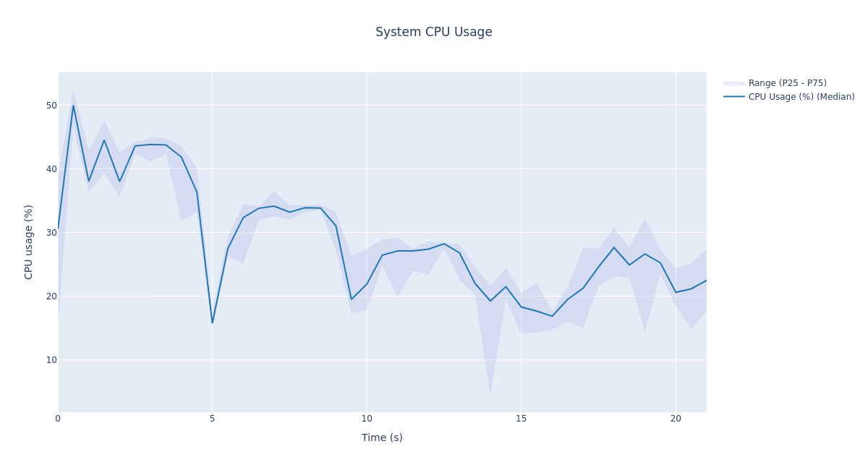This screenshot has height=470, width=868.
Task: Select the x-axis tick label 10
Action: click(367, 419)
